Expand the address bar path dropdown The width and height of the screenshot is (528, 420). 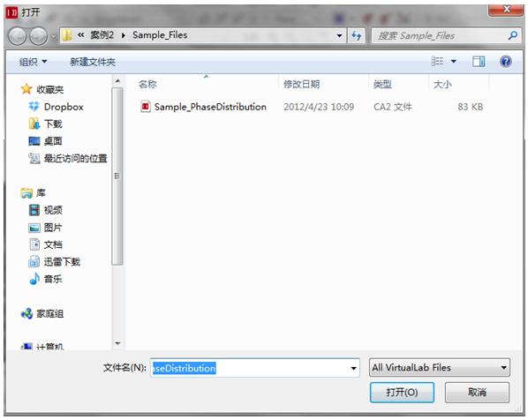(339, 35)
